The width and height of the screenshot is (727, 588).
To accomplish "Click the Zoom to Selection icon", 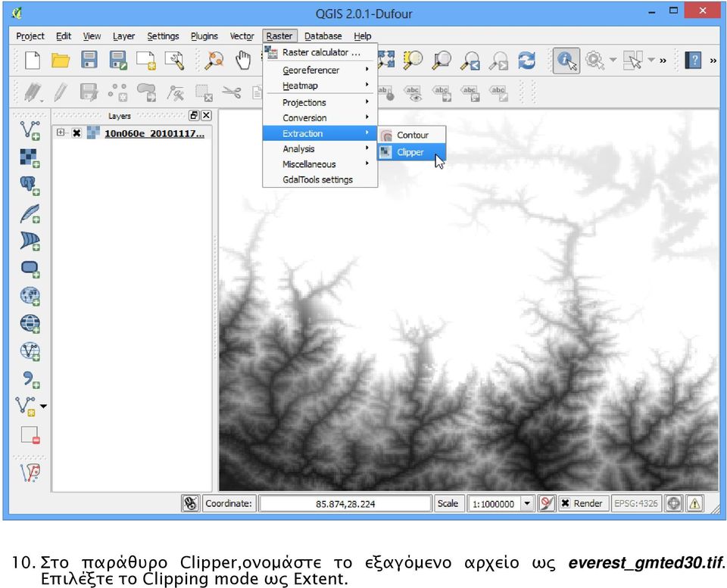I will click(x=413, y=61).
